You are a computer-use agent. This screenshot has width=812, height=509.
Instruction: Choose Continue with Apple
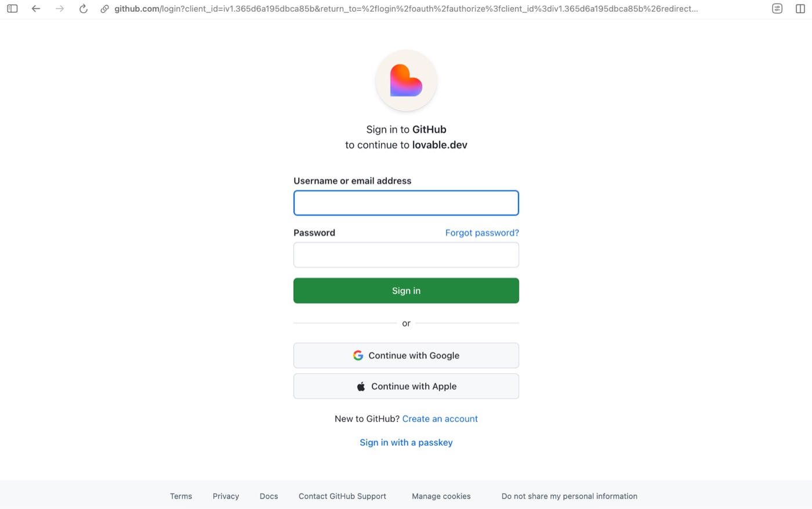click(x=406, y=386)
